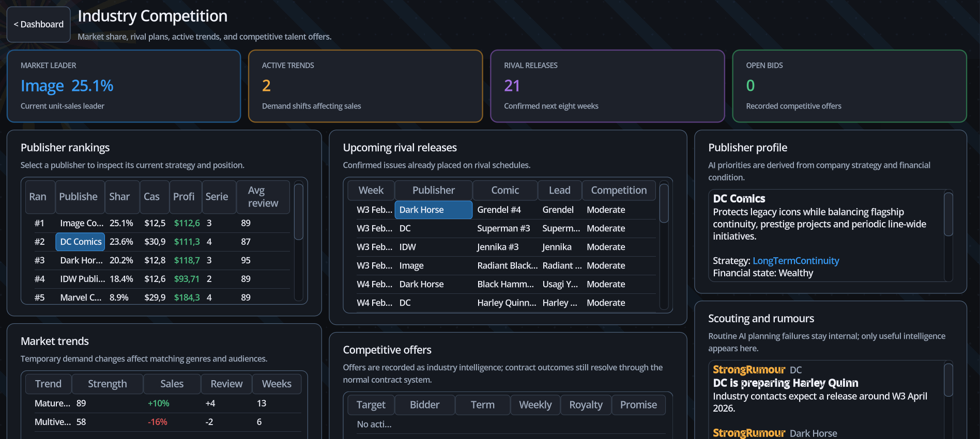Open the LongTermContinuity strategy link
This screenshot has width=980, height=439.
pos(795,261)
